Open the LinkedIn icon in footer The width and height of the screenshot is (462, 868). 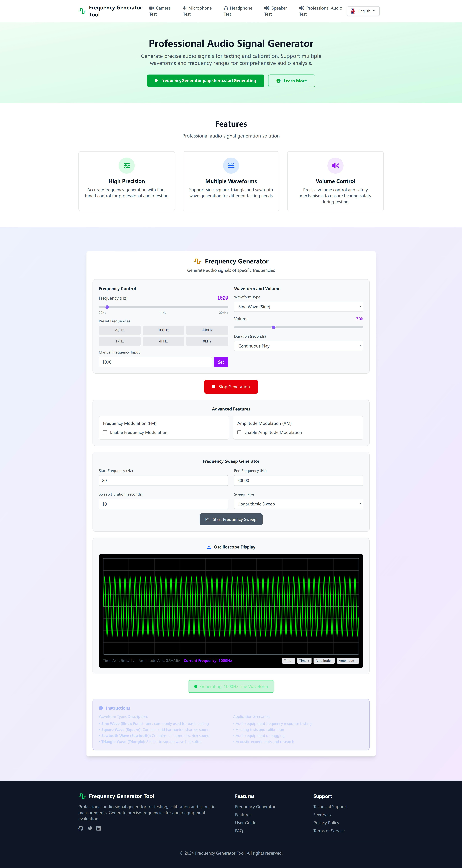click(x=99, y=828)
